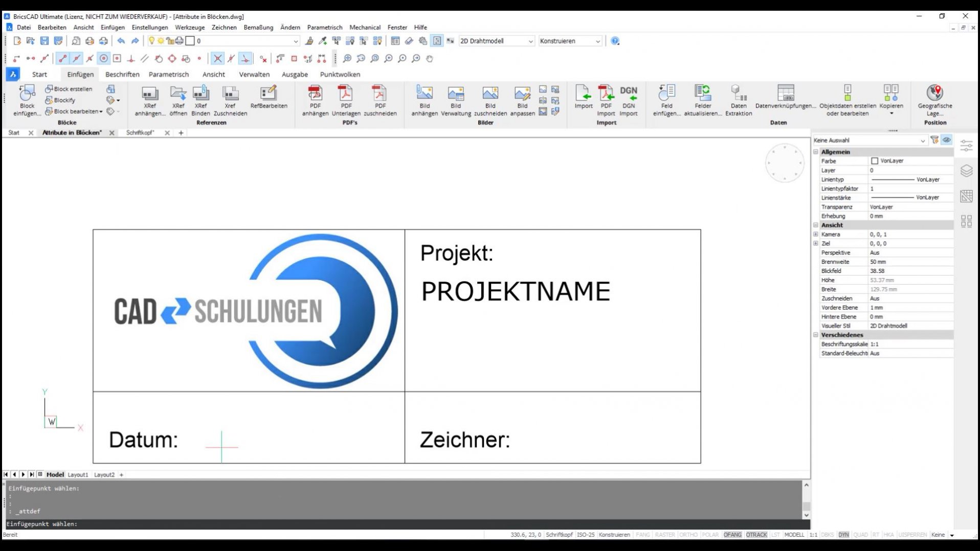This screenshot has width=980, height=551.
Task: Toggle OTRACK in status bar
Action: 756,535
